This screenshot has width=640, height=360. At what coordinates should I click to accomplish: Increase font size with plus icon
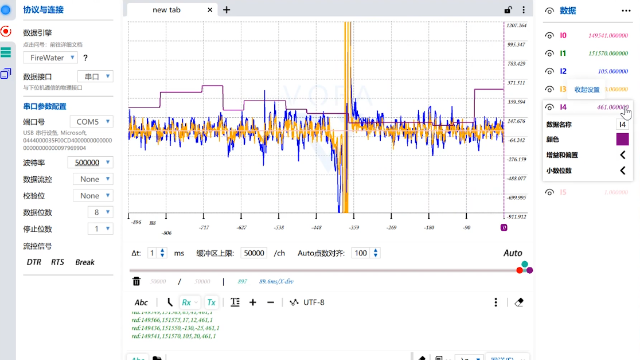[253, 302]
